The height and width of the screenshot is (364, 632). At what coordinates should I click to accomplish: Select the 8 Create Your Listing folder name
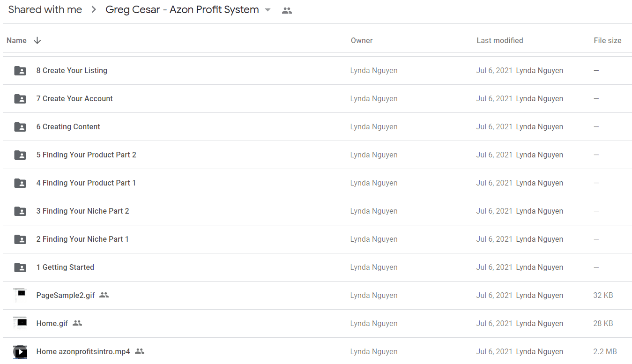[x=72, y=70]
